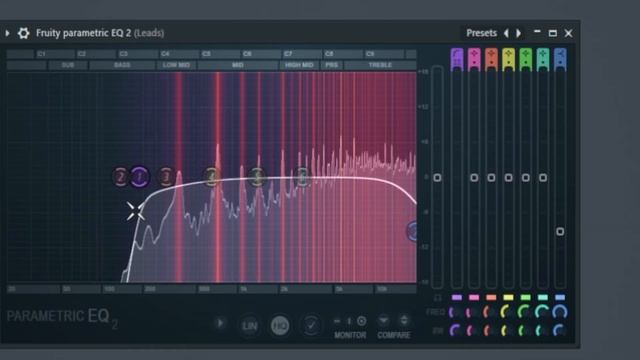This screenshot has height=360, width=640.
Task: Click the pink band 2 FREQ knob
Action: tap(473, 313)
